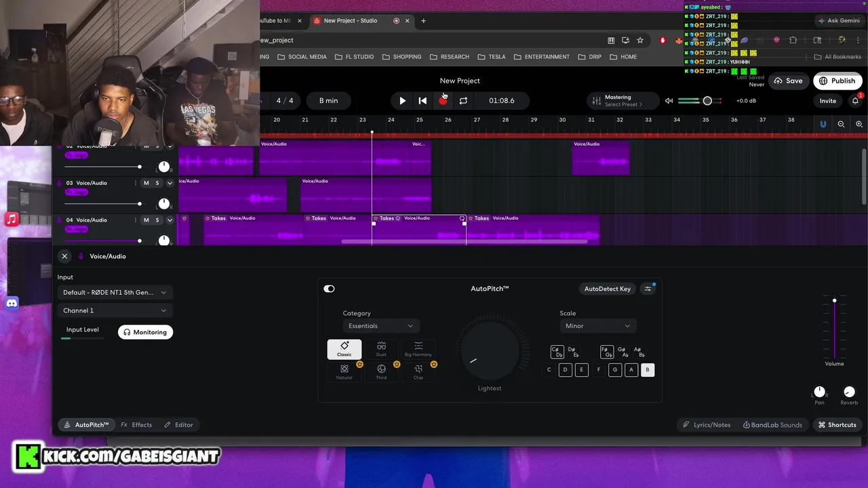Select the Chip AutoPitch effect

(418, 372)
